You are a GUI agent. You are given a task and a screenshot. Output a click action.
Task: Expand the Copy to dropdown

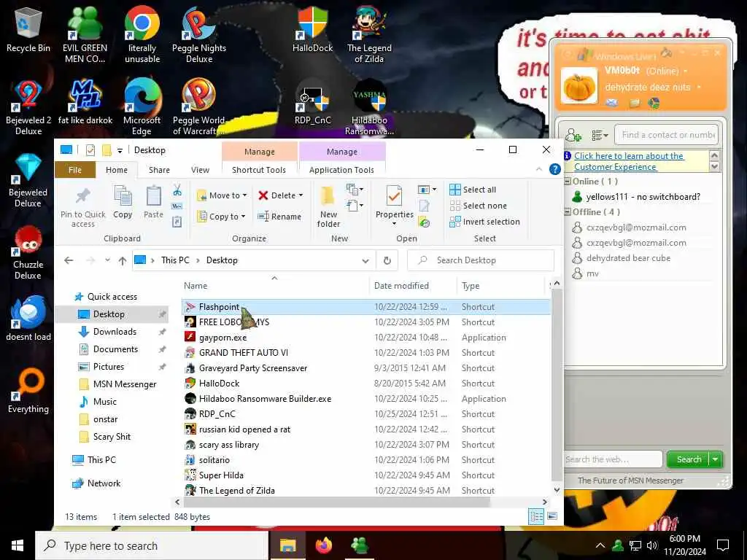coord(243,217)
